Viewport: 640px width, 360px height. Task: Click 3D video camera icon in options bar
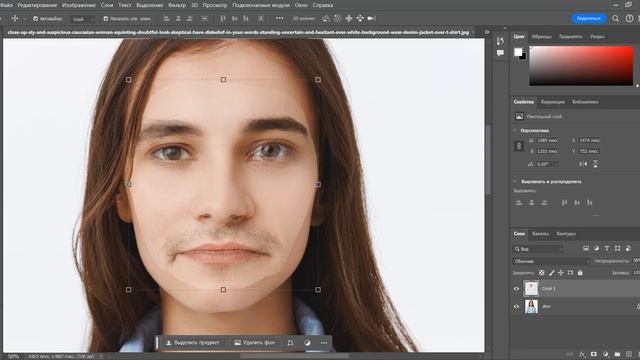pyautogui.click(x=371, y=18)
